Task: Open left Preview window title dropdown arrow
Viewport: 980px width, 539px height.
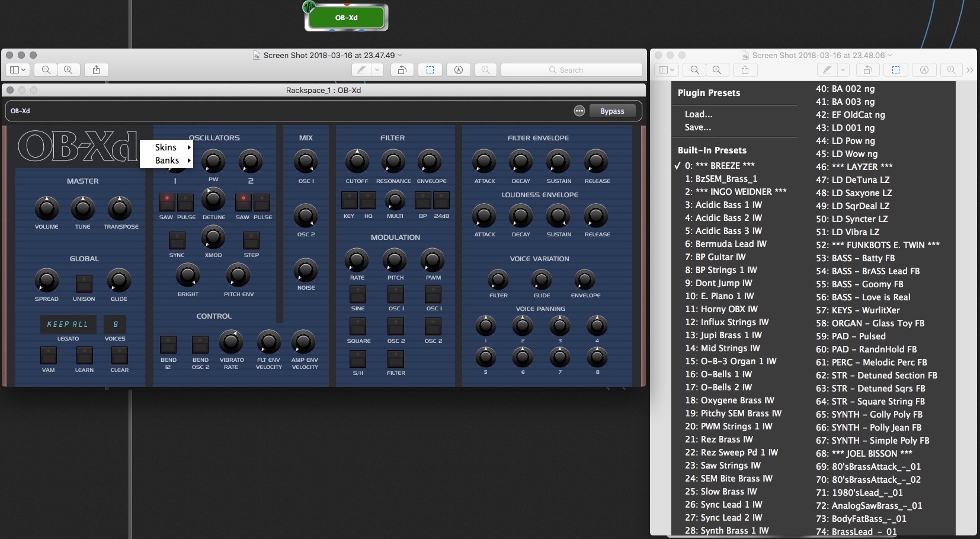Action: [400, 55]
